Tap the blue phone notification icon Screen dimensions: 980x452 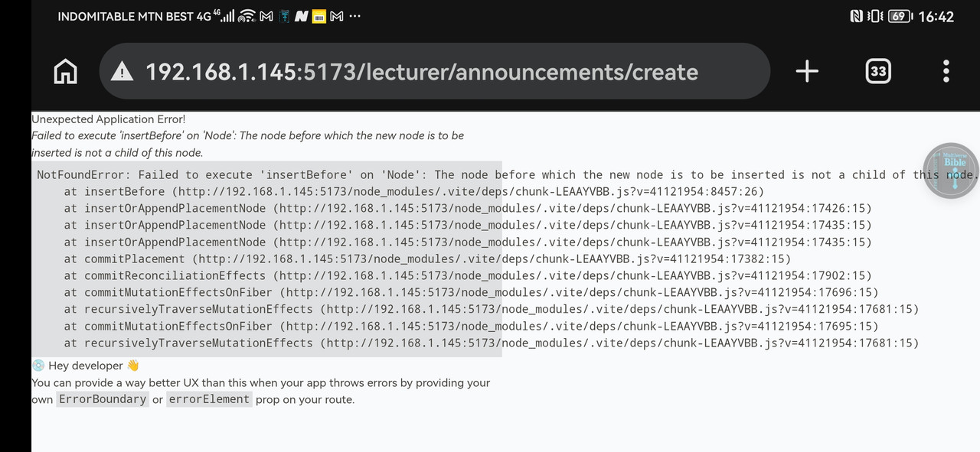coord(285,16)
